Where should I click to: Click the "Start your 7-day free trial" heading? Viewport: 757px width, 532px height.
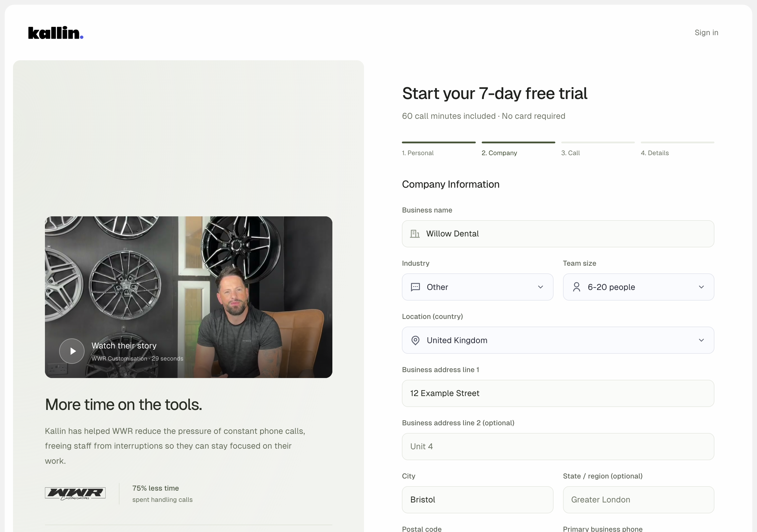(494, 93)
